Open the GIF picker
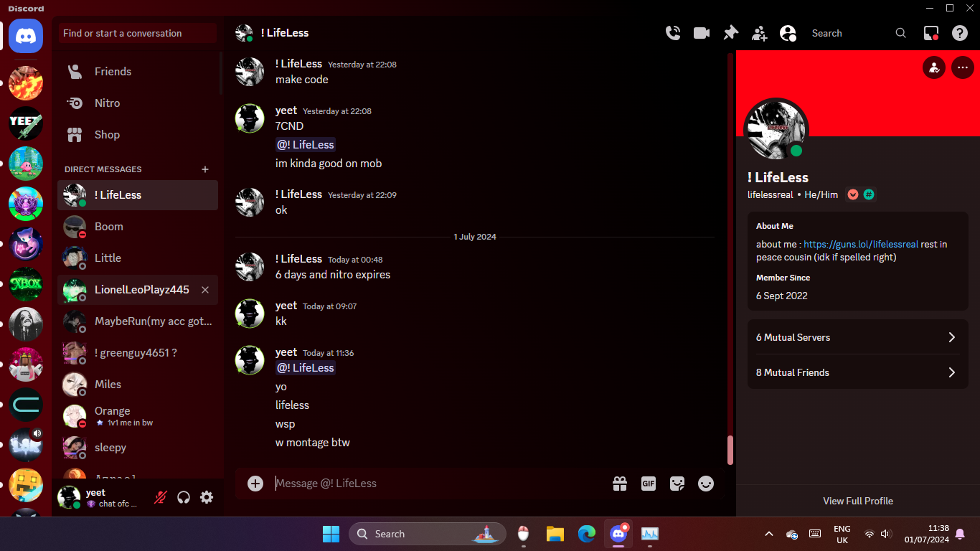This screenshot has width=980, height=551. pos(649,484)
